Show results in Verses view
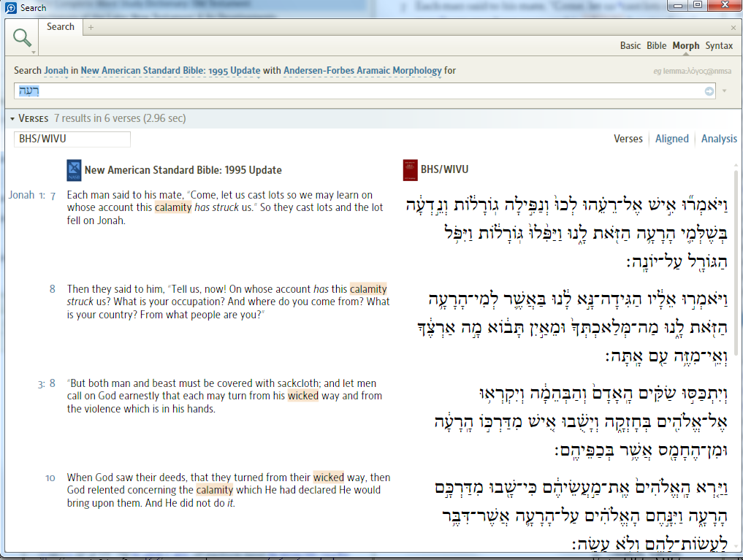 tap(628, 139)
